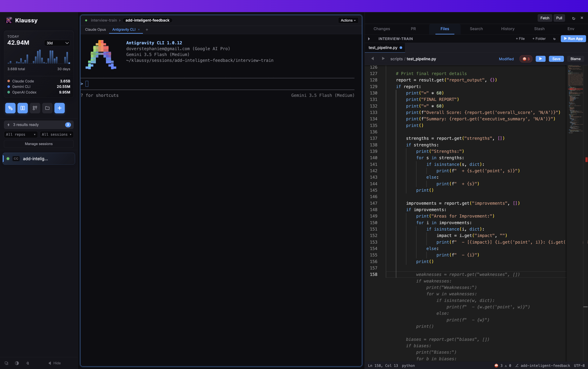Toggle the half-circle theme contrast icon
The image size is (588, 369).
pyautogui.click(x=17, y=363)
